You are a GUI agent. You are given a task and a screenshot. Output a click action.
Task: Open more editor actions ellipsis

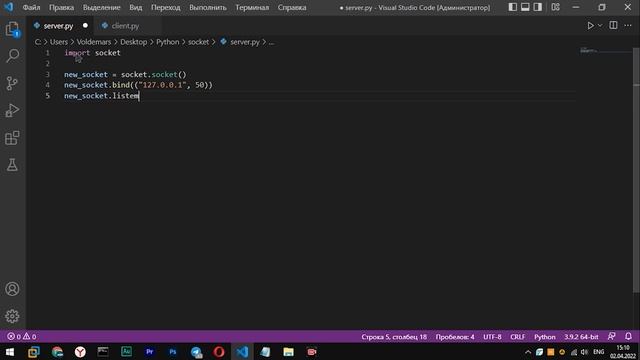(x=628, y=26)
